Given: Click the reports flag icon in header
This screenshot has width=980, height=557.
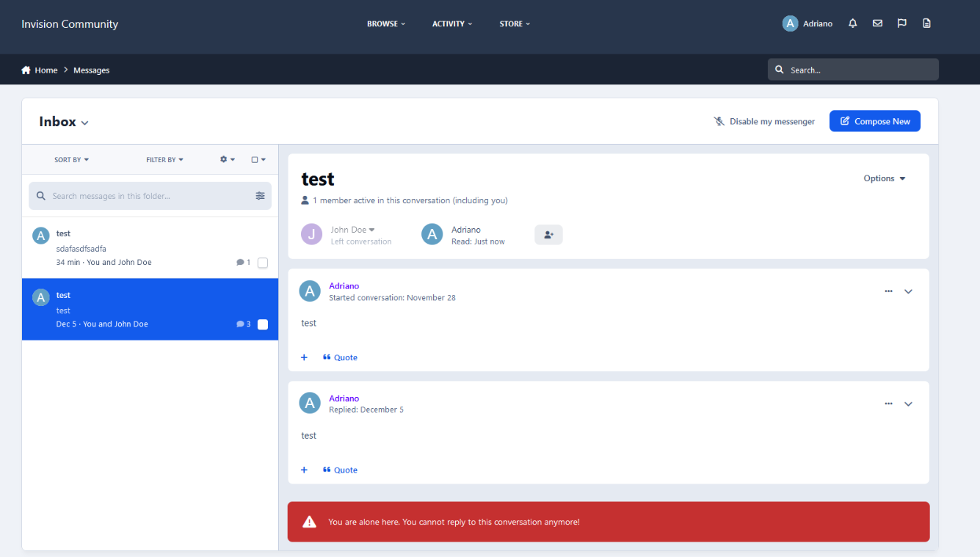Looking at the screenshot, I should [x=901, y=23].
